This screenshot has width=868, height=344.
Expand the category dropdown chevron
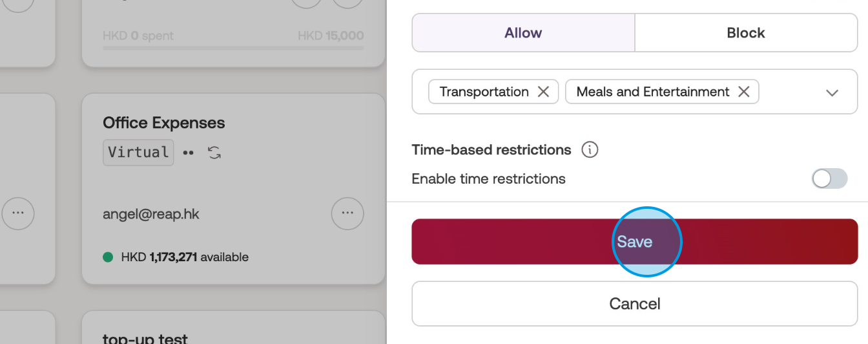pos(832,92)
